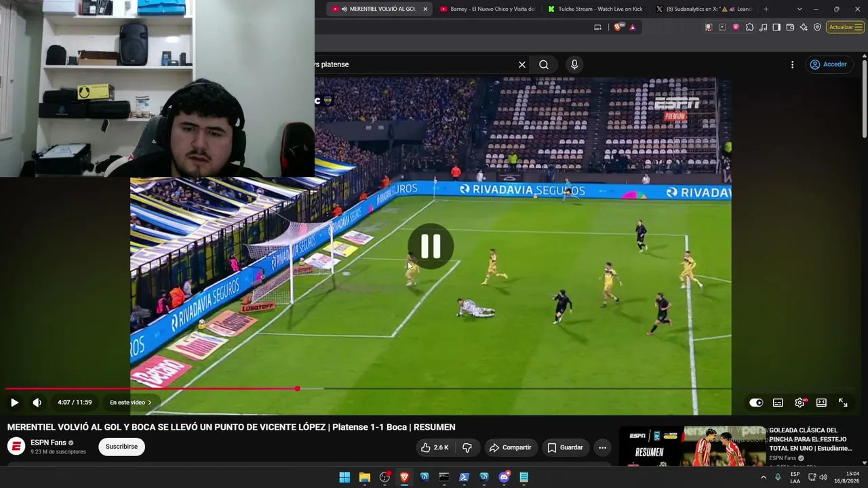Click the profile picture extension icon
The image size is (868, 488).
(x=709, y=27)
